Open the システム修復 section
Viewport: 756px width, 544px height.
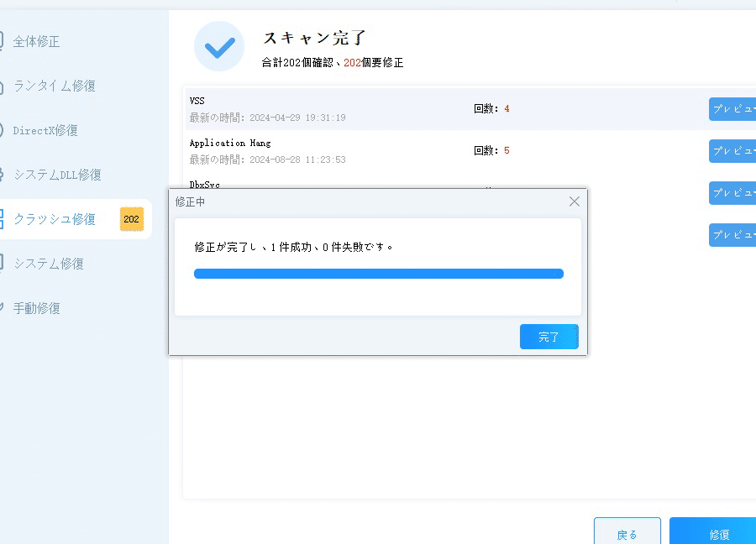(49, 264)
